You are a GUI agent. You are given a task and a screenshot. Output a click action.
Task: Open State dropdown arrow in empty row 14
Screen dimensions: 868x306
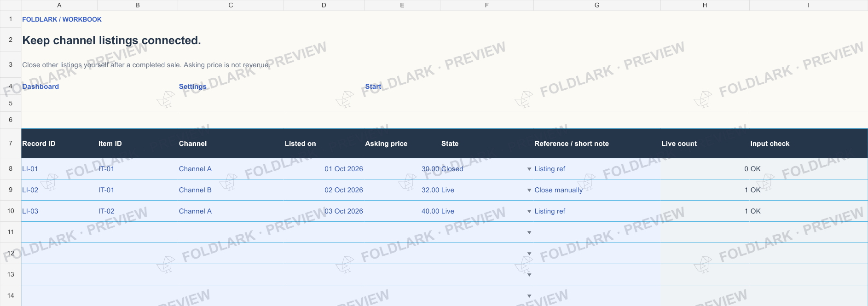(529, 296)
